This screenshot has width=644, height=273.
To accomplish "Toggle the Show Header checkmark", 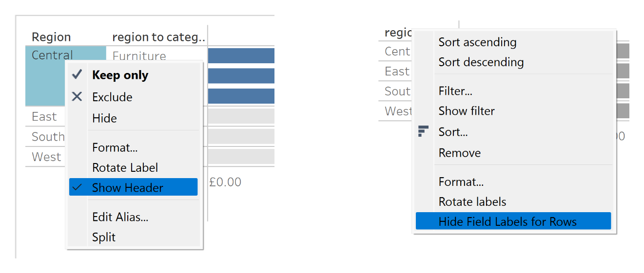I will pos(77,187).
